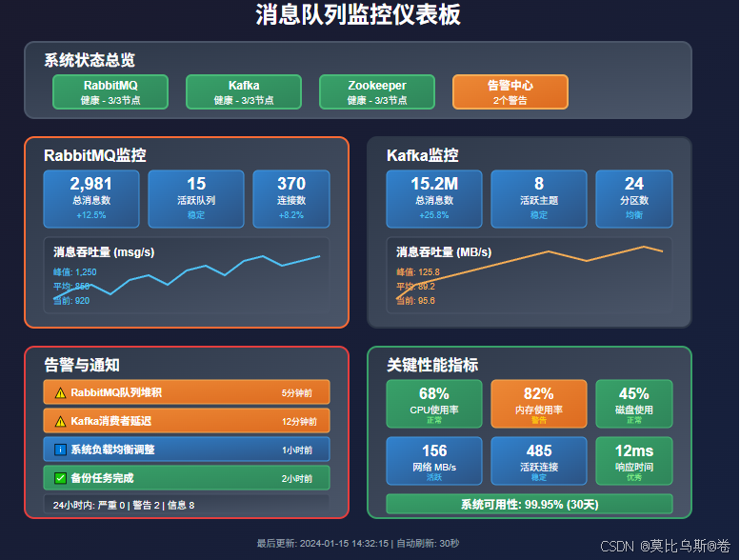The height and width of the screenshot is (560, 740).
Task: Click the 1小时前 timestamp
Action: point(297,450)
